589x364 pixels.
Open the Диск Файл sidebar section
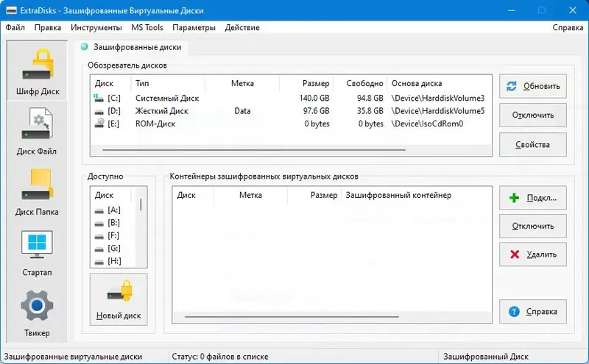[38, 132]
